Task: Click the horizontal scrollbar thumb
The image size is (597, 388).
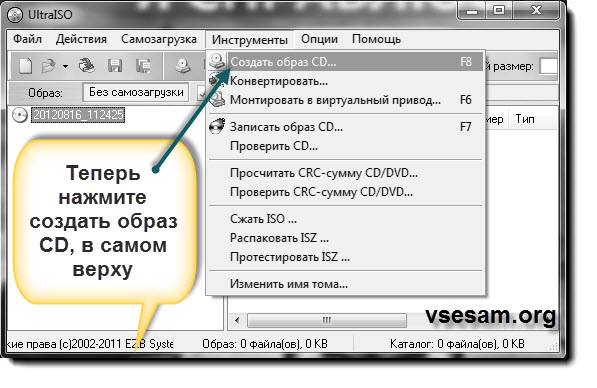Action: click(326, 320)
